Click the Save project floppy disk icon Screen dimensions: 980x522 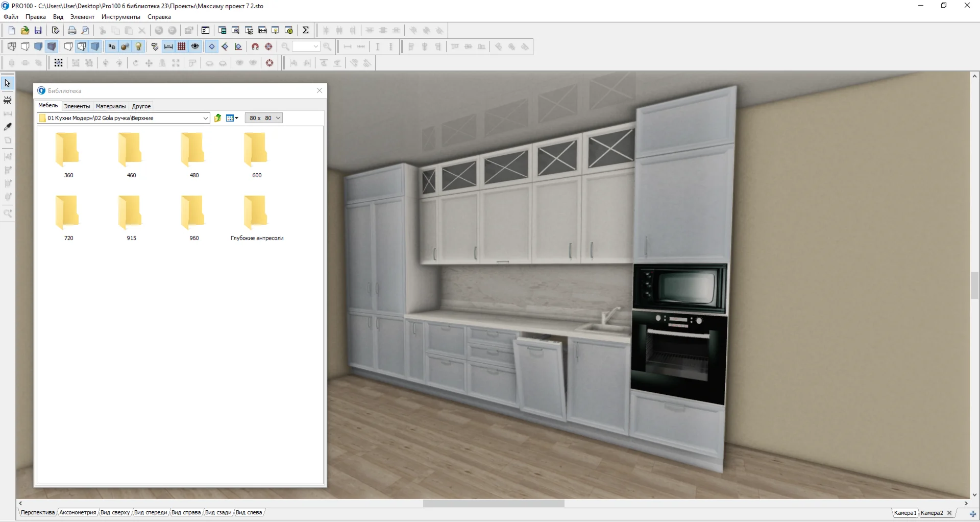[38, 31]
